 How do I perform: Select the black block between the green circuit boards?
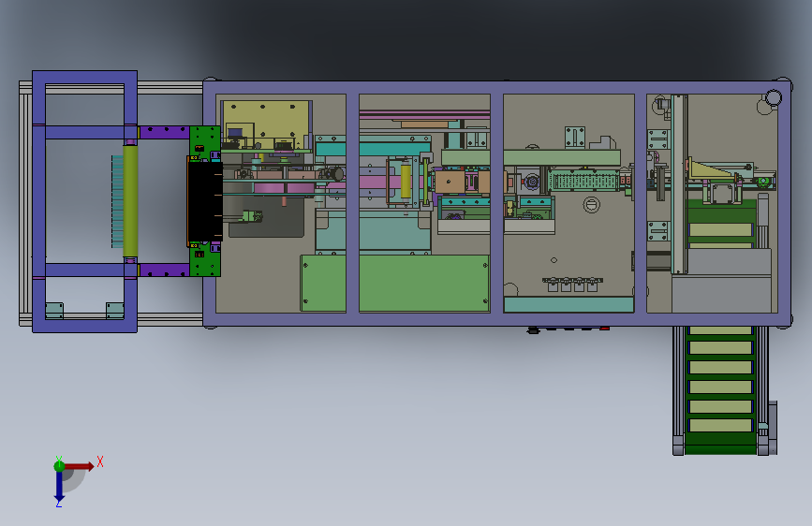(x=205, y=201)
